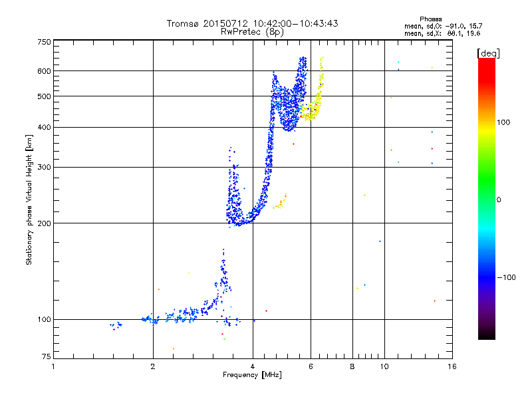Click the 'Phases' heading text

[430, 19]
